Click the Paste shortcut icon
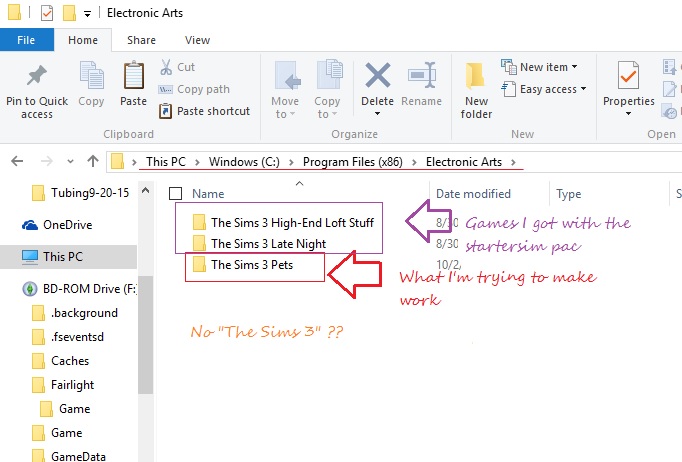Viewport: 682px width, 462px height. pos(165,111)
